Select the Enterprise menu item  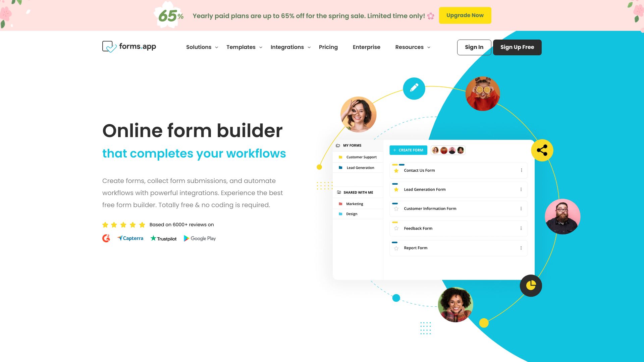coord(366,47)
